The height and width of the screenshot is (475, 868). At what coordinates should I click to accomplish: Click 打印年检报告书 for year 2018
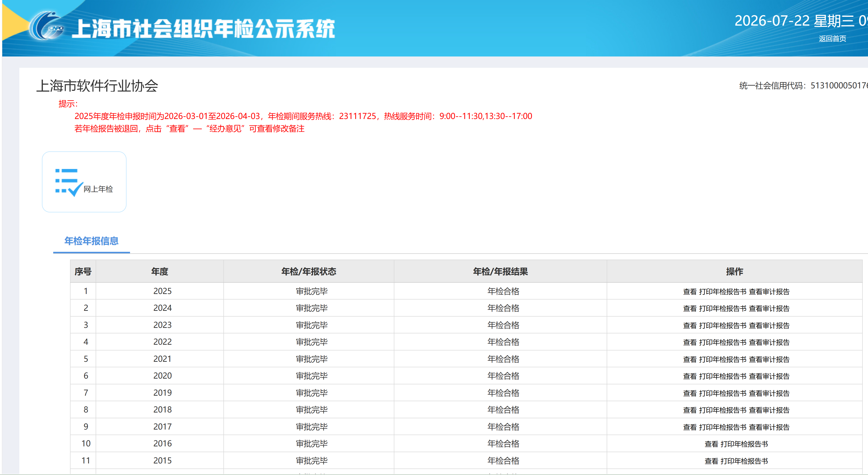click(x=722, y=410)
